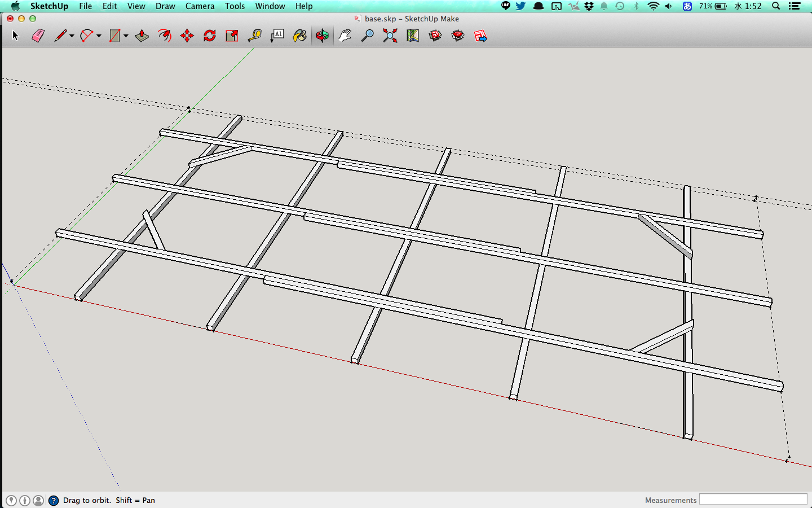The width and height of the screenshot is (812, 508).
Task: Choose the Move tool
Action: (187, 36)
